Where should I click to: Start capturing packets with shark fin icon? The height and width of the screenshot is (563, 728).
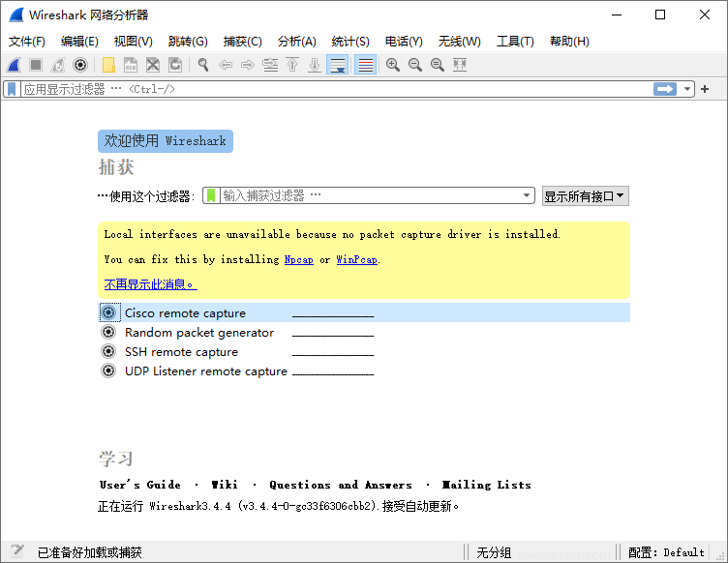point(14,65)
